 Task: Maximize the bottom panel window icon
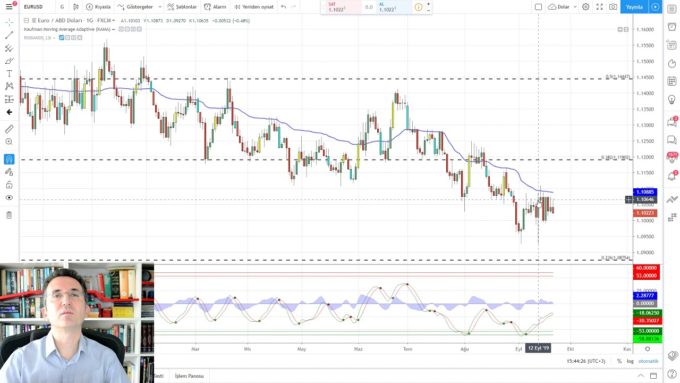tap(654, 376)
